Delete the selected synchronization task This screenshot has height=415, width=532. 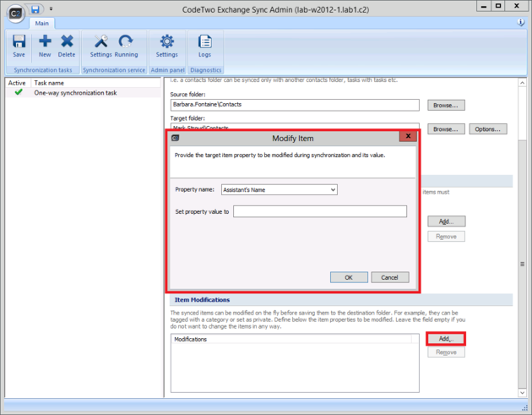[x=67, y=46]
